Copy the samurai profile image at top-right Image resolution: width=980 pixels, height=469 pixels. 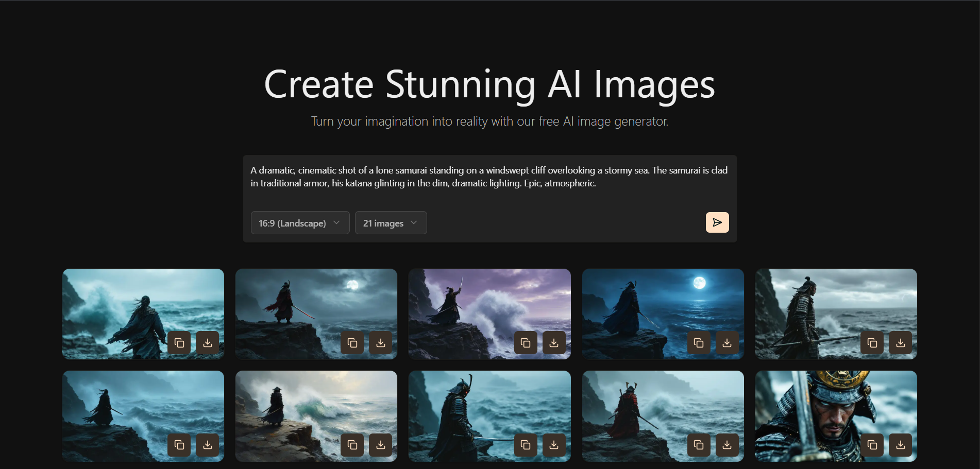(x=871, y=343)
